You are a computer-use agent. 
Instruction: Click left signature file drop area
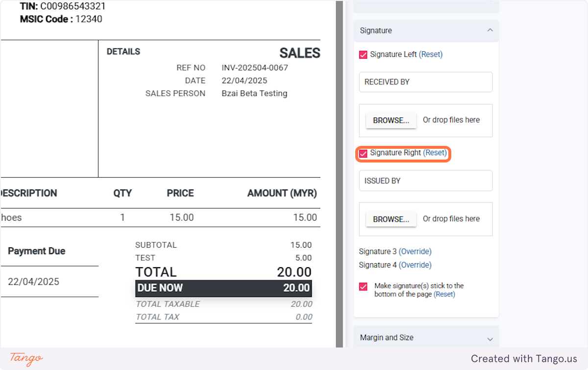[426, 120]
